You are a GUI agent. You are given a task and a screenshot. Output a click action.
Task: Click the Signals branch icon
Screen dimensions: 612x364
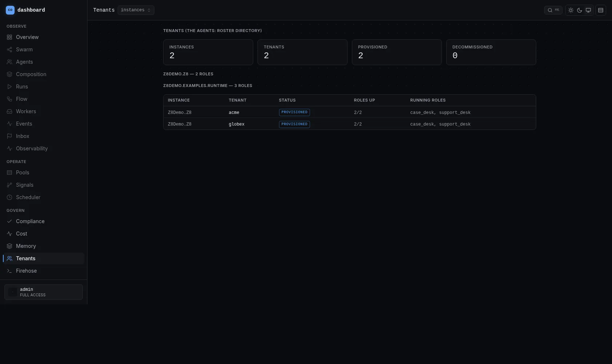point(9,185)
